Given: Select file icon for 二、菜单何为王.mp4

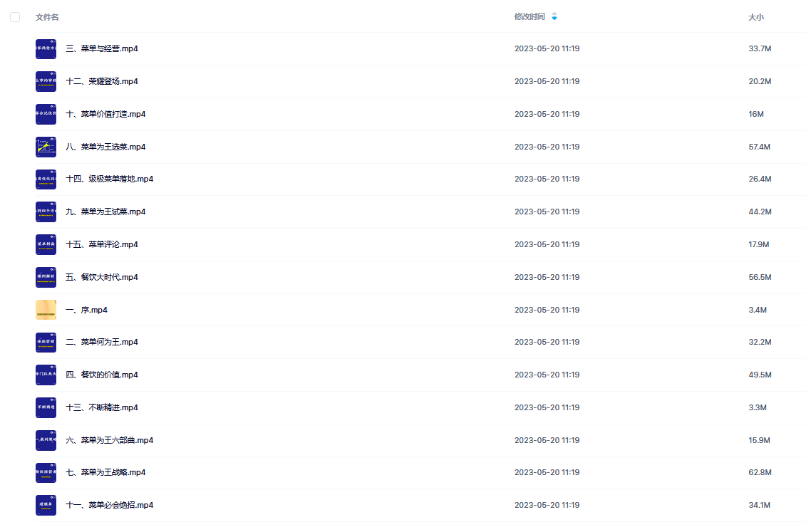Looking at the screenshot, I should pyautogui.click(x=46, y=342).
